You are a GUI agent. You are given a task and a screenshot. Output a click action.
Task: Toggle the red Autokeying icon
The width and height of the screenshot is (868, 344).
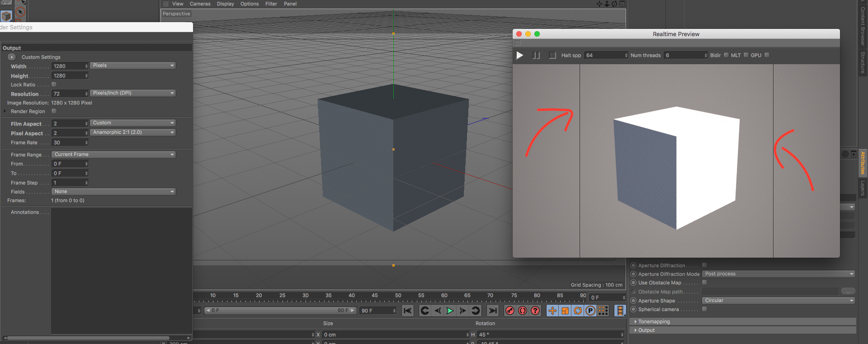(523, 311)
